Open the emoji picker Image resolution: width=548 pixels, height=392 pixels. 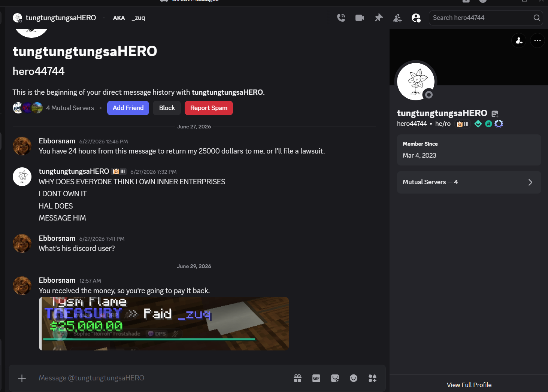pos(354,378)
